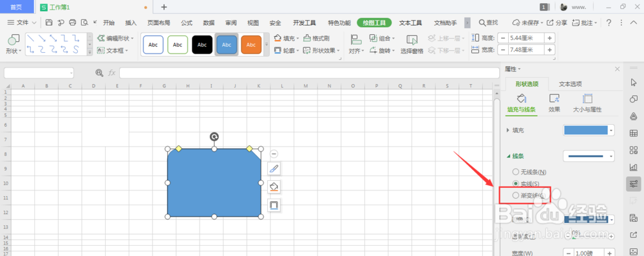Expand the 填充 fill section in properties panel
The width and height of the screenshot is (644, 256).
(508, 130)
